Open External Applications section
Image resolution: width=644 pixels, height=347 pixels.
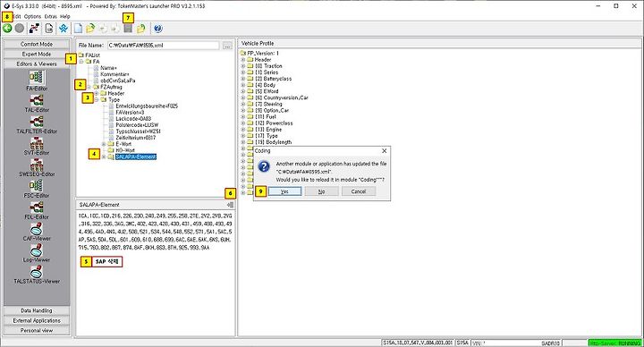coord(37,320)
